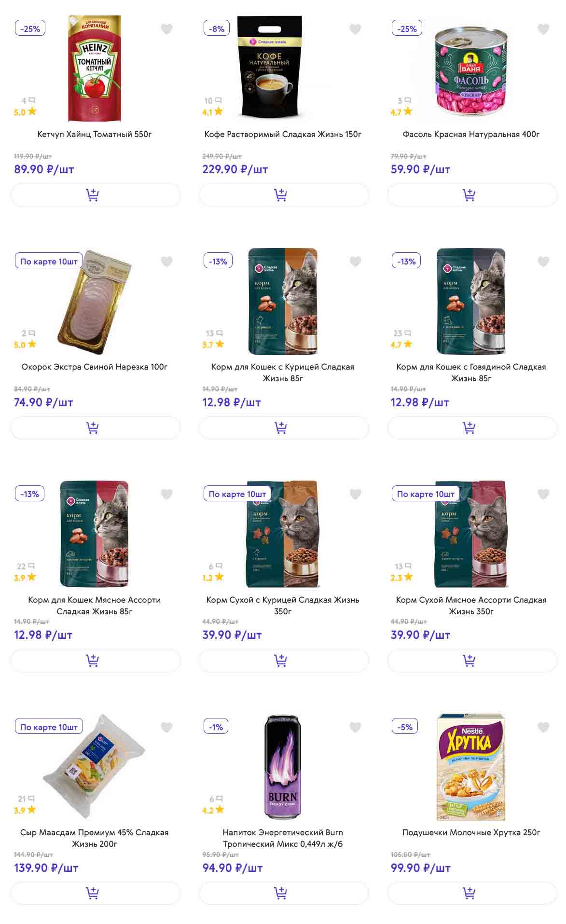The image size is (566, 924).
Task: Open Кетчуп Хайнц Томатный 550г product link
Action: [95, 134]
